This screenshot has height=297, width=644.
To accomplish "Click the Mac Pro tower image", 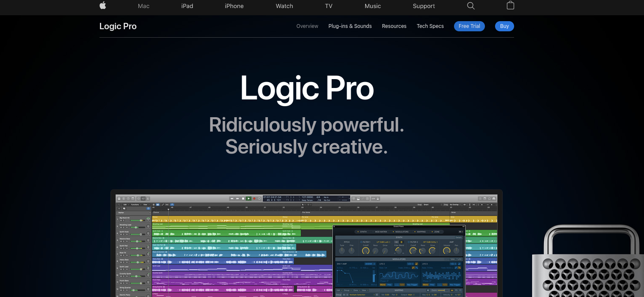I will point(588,261).
